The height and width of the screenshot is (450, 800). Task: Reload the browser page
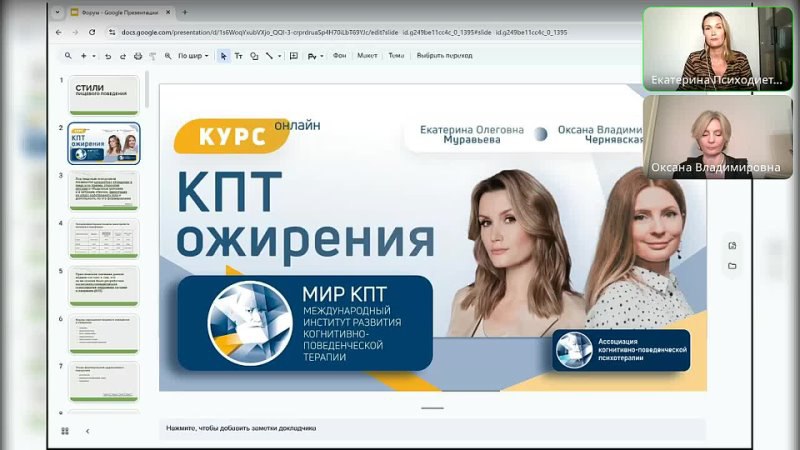[x=92, y=32]
